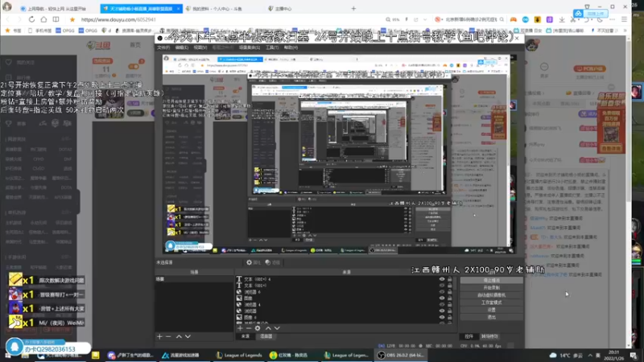Viewport: 644px width, 362px height.
Task: Click the bookmark star beside address bar
Action: coord(72,19)
